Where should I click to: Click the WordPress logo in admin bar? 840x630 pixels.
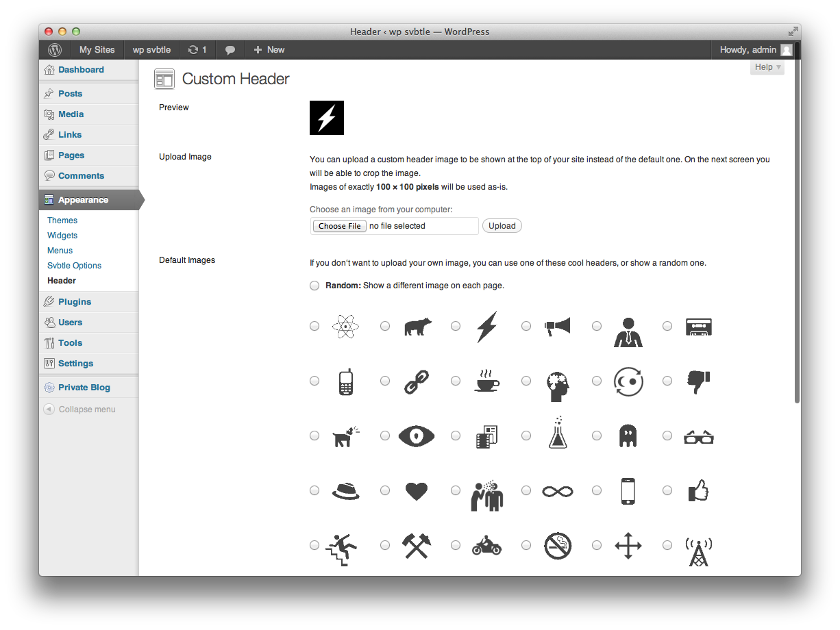tap(55, 50)
